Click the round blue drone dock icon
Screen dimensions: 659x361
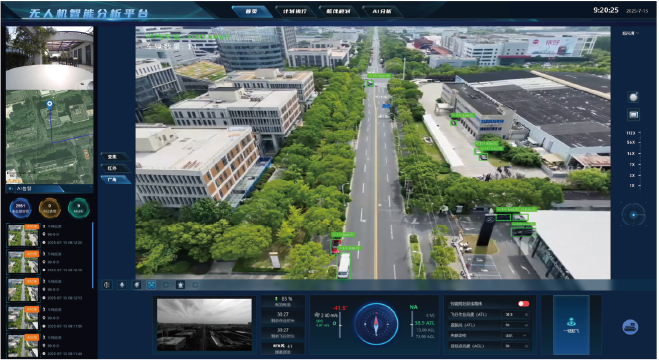point(630,327)
